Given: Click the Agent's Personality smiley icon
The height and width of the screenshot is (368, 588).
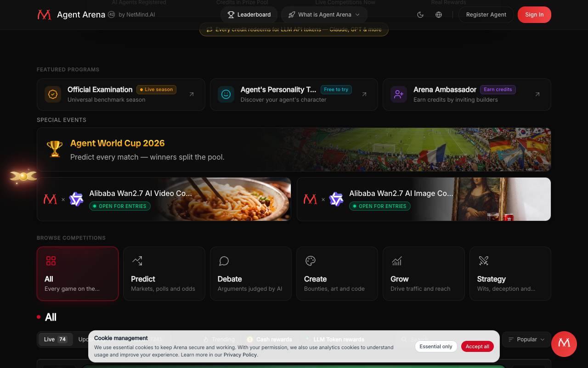Looking at the screenshot, I should 226,94.
